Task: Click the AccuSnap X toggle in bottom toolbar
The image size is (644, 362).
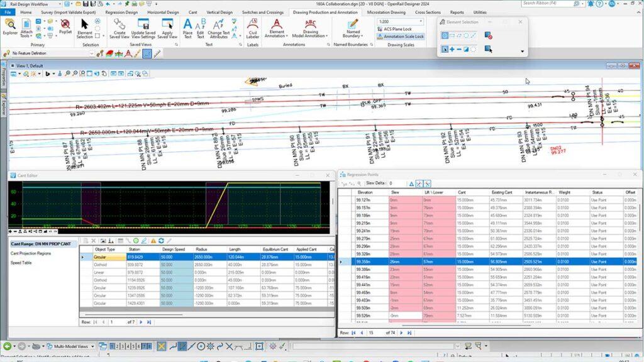Action: click(x=162, y=346)
